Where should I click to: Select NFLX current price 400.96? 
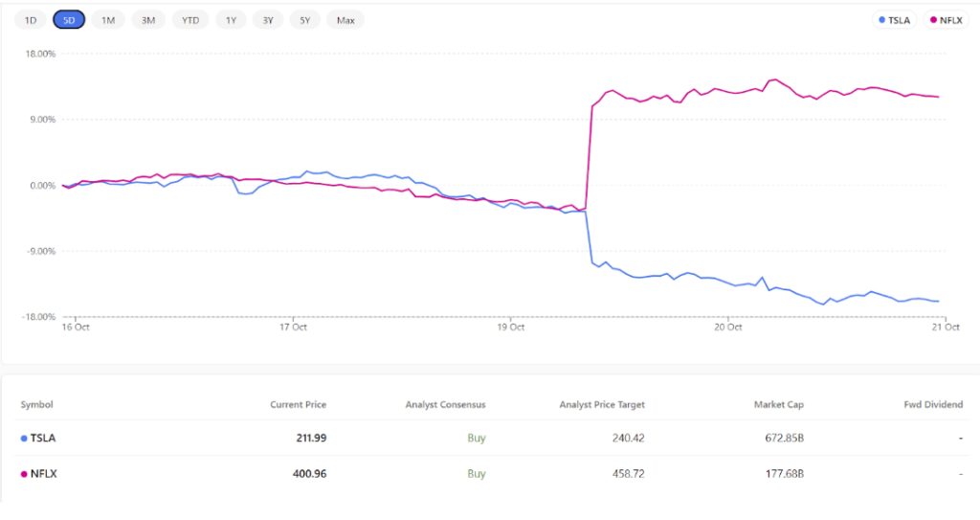coord(309,474)
